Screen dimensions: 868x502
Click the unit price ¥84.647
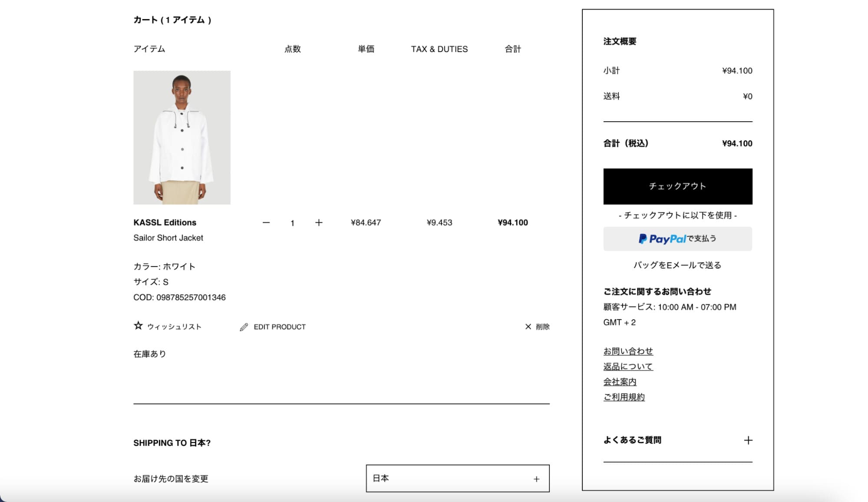366,223
